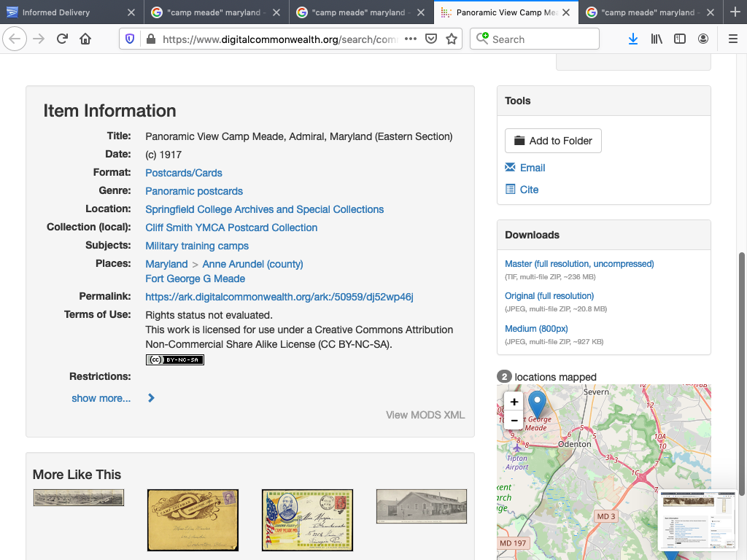
Task: Click the Add to Folder button
Action: pyautogui.click(x=553, y=141)
